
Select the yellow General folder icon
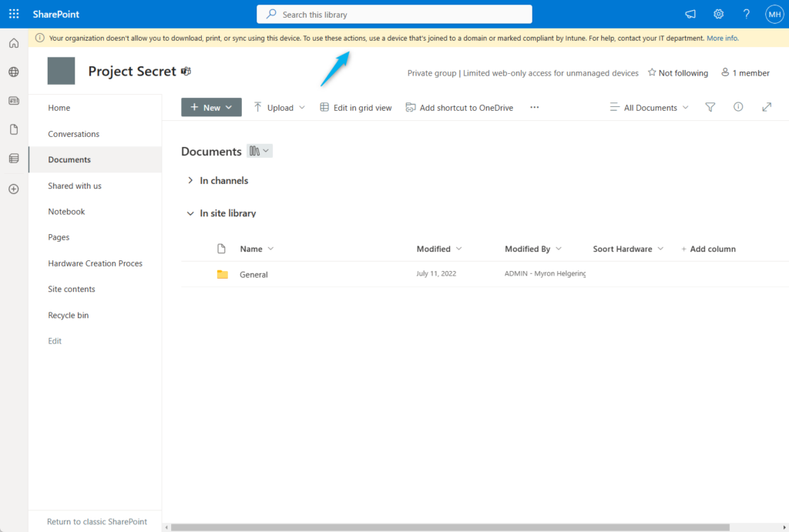point(223,273)
